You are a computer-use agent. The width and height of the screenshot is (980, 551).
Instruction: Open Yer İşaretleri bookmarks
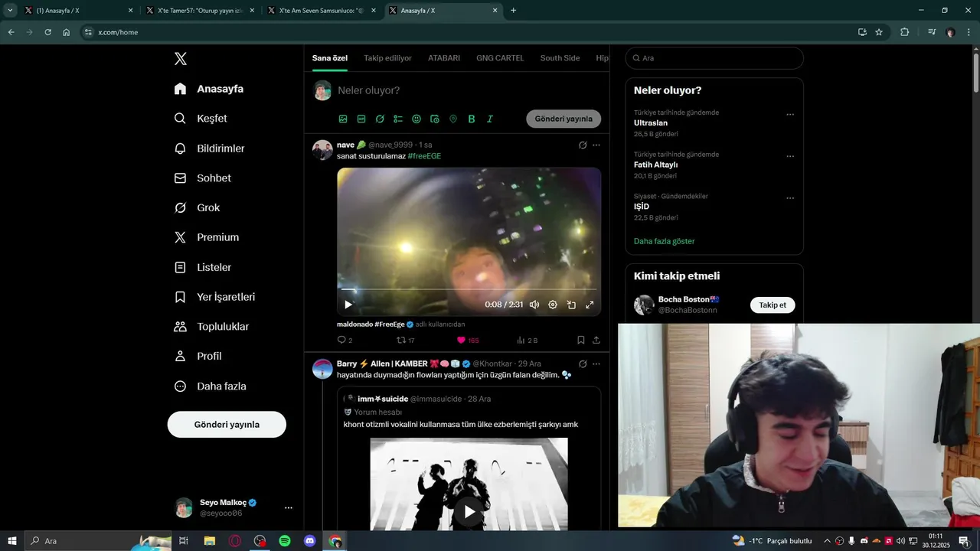coord(214,297)
